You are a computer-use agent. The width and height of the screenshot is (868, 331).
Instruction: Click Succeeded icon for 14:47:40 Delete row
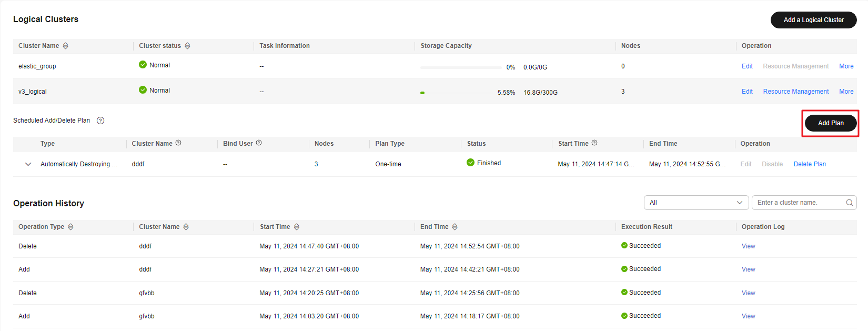pyautogui.click(x=624, y=246)
